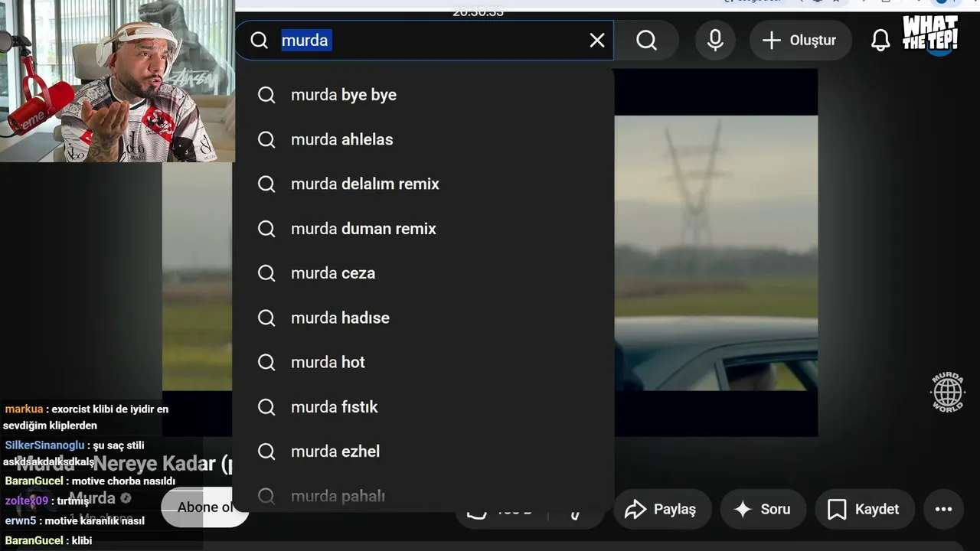Screen dimensions: 980x551
Task: Choose the suggestion "murda ceza"
Action: pyautogui.click(x=423, y=273)
